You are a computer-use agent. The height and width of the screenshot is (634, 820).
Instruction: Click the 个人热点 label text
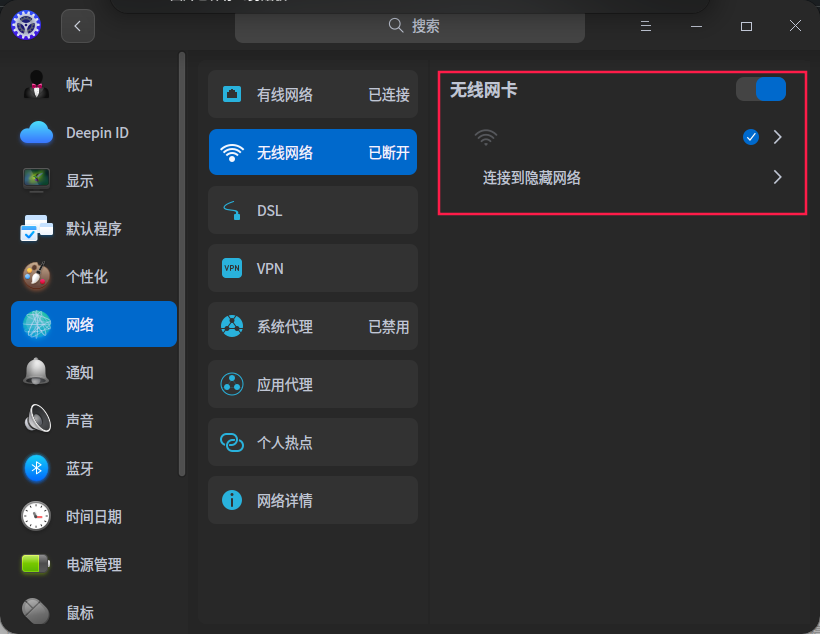click(x=284, y=443)
